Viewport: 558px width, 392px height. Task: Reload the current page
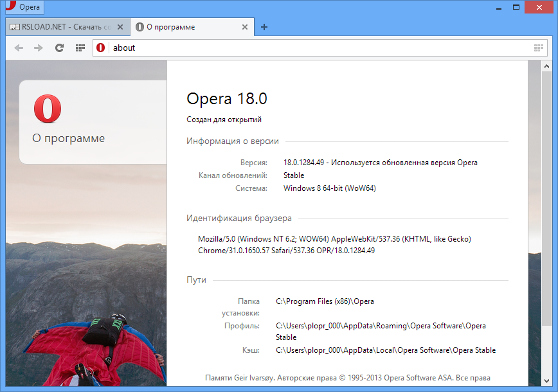pyautogui.click(x=59, y=48)
